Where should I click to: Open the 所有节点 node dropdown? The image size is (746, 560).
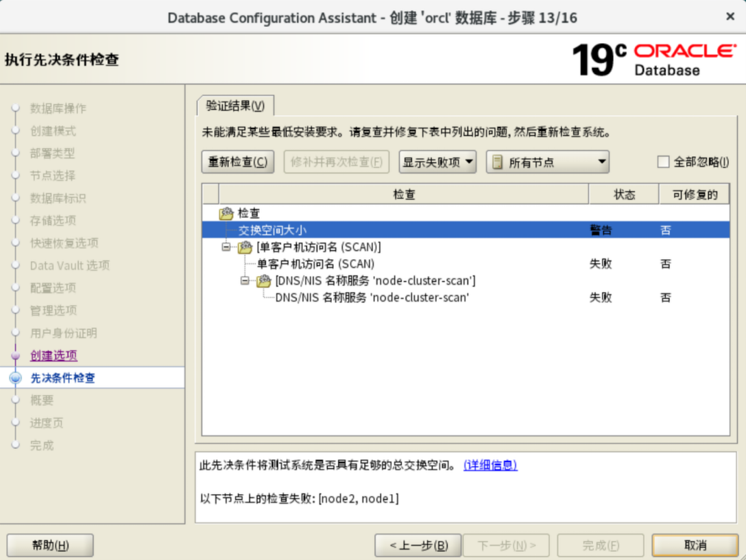pos(548,162)
